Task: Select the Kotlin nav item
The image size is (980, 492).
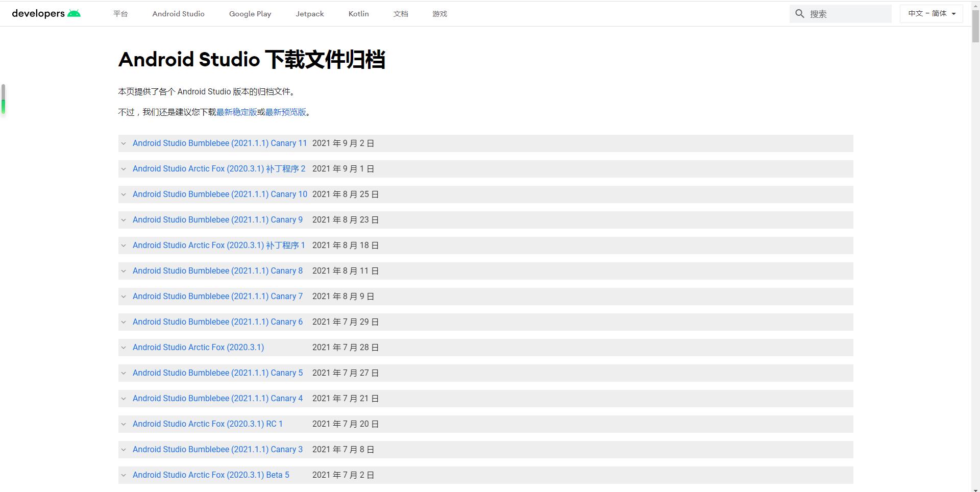Action: click(358, 14)
